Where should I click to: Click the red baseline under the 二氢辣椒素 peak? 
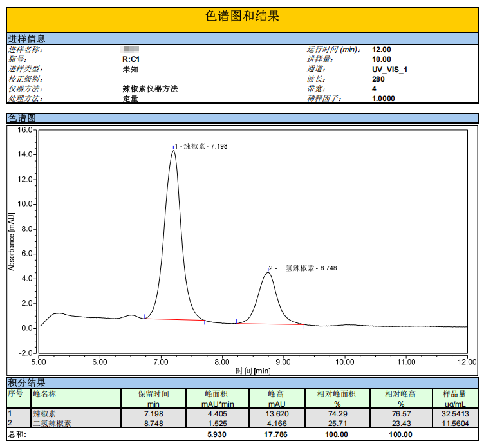[x=270, y=324]
